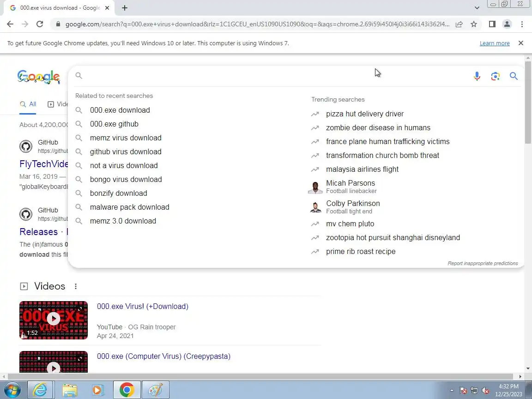Open the Windows Start menu
The image size is (532, 399).
point(12,390)
